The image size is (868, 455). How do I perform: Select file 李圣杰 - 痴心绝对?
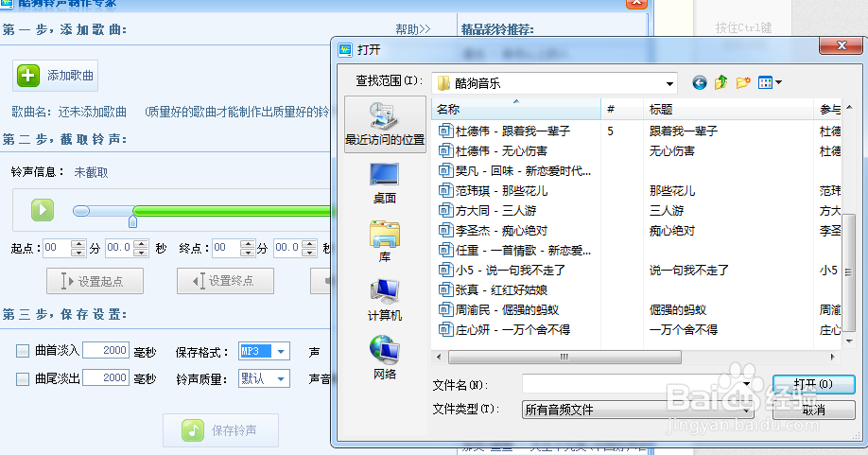point(493,231)
